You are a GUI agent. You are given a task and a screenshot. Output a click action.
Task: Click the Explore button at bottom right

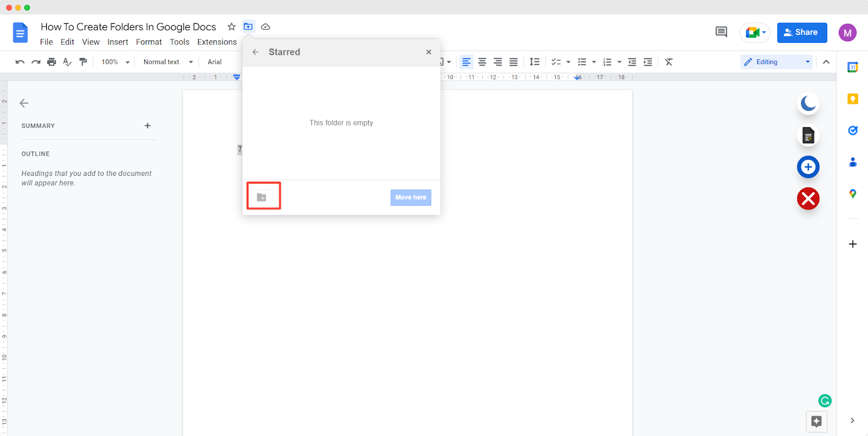pyautogui.click(x=816, y=421)
